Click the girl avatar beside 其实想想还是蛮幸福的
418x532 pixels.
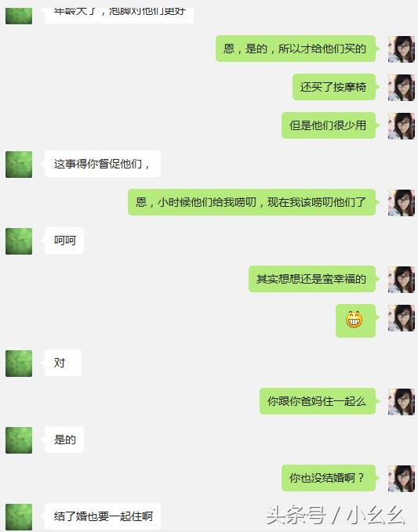click(x=402, y=280)
